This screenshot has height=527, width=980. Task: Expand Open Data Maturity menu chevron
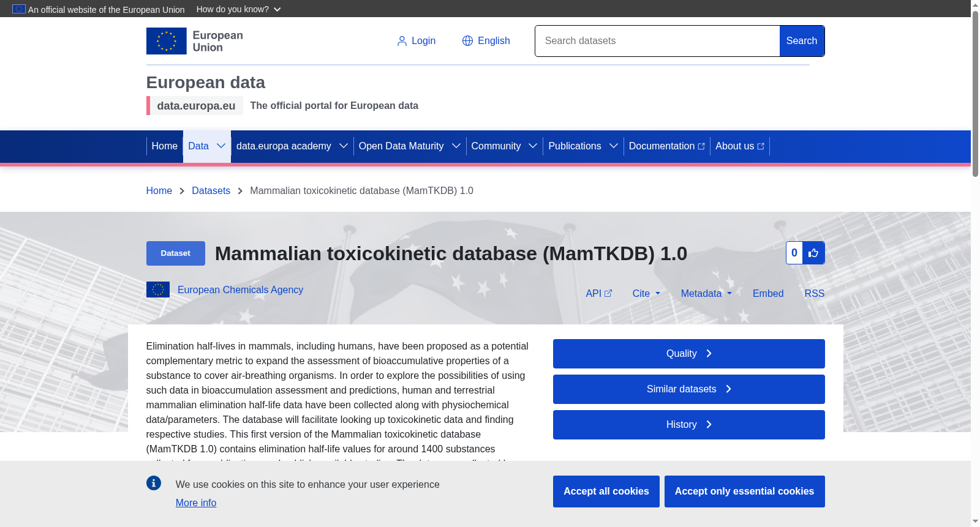[456, 146]
